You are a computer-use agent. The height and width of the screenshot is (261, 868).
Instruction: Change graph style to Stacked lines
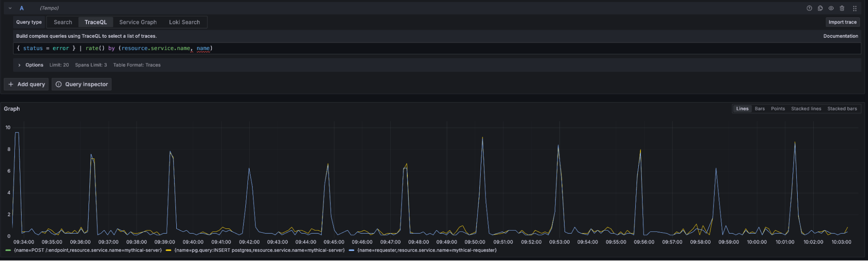point(806,109)
